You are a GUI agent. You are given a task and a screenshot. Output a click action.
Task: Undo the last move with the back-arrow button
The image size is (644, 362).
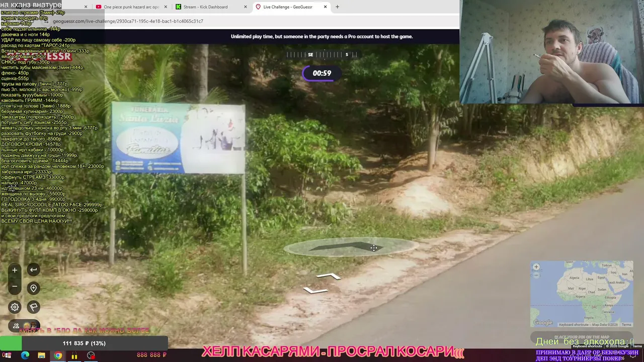[x=33, y=270]
